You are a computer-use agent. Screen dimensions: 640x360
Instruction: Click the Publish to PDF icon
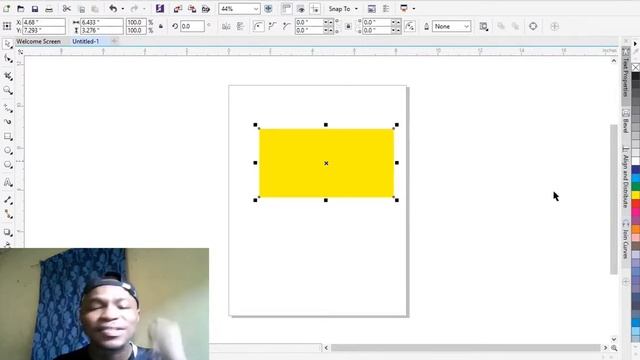(x=206, y=9)
